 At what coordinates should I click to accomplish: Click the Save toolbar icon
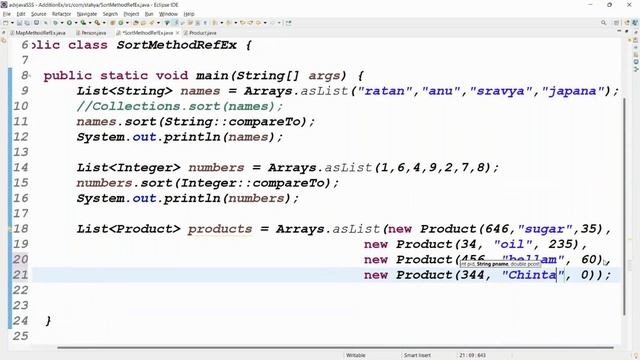pos(19,23)
